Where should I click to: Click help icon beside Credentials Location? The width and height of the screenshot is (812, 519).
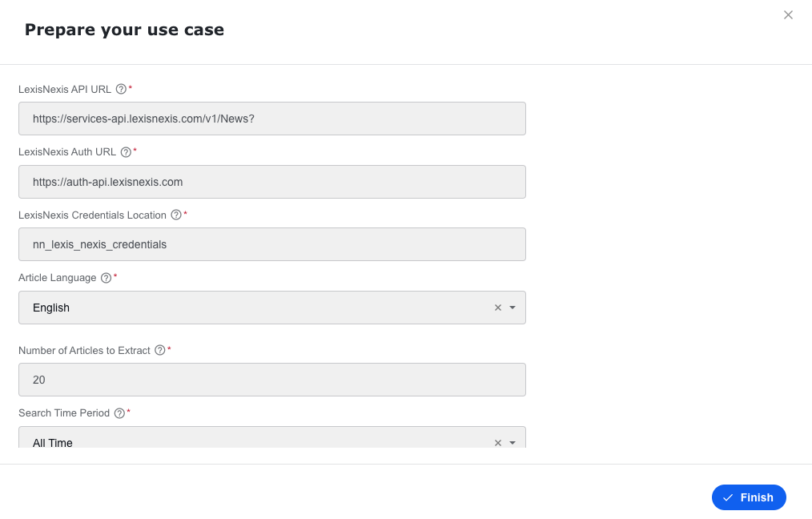tap(176, 215)
